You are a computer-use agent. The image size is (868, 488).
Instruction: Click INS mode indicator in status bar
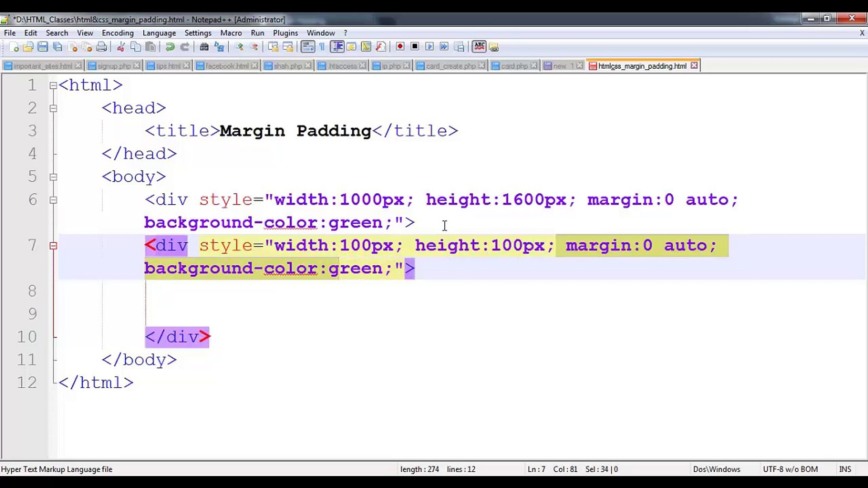844,469
